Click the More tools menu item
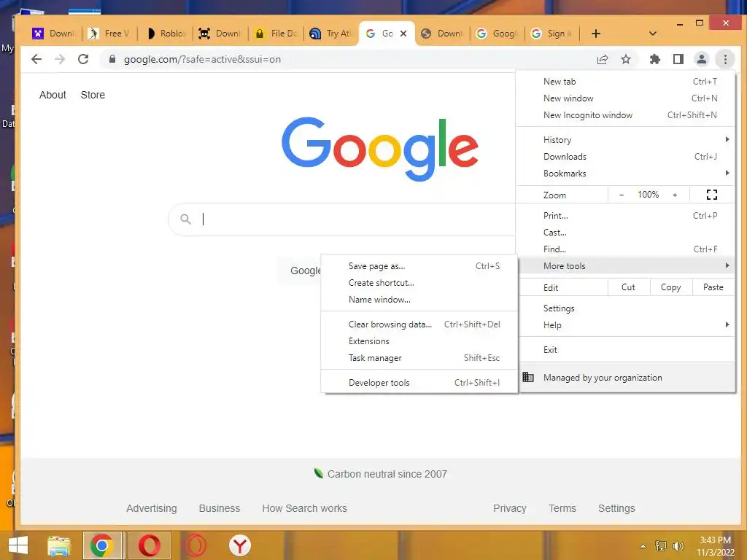747x560 pixels. pos(625,265)
